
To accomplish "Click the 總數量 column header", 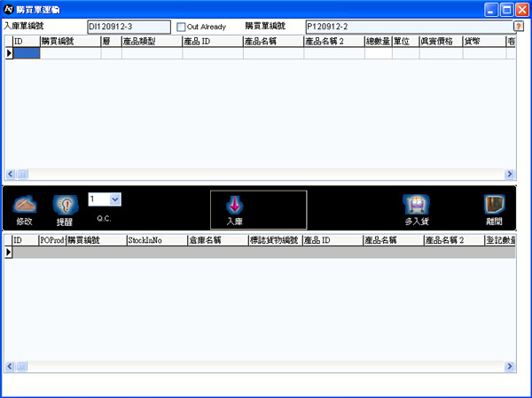I will (x=379, y=42).
